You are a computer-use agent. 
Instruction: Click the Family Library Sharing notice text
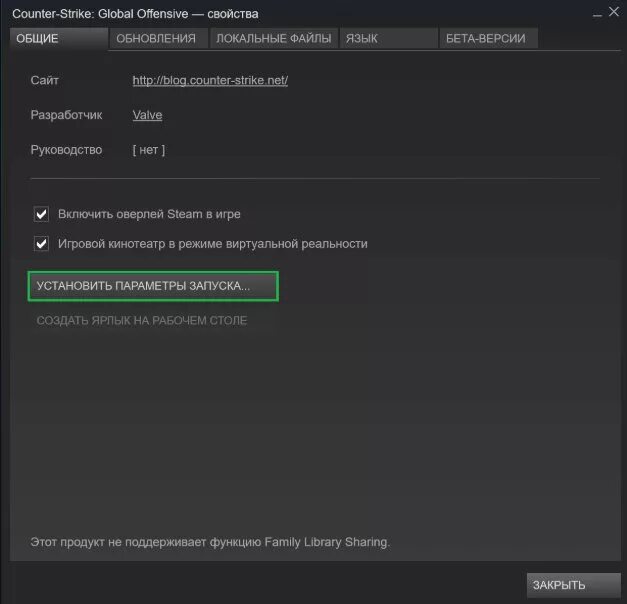210,542
